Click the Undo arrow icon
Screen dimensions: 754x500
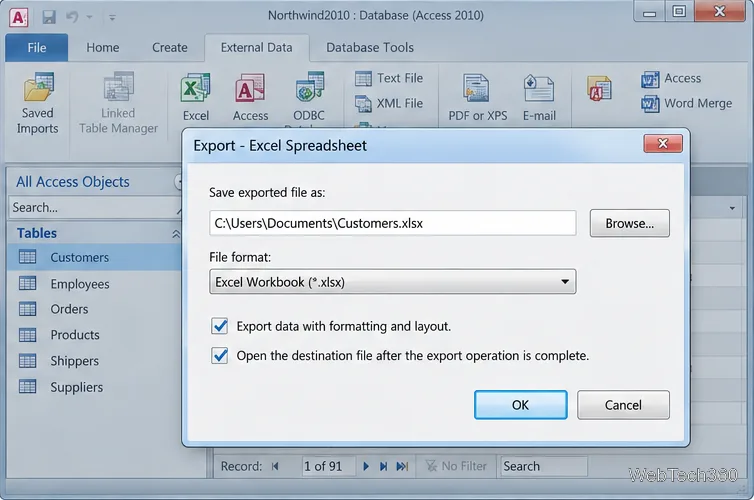click(x=72, y=17)
